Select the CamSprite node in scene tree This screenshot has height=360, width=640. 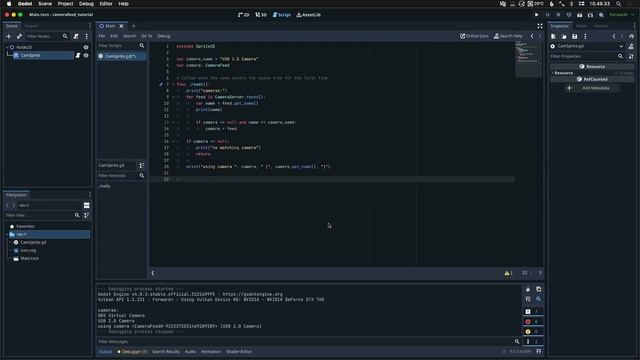coord(43,55)
